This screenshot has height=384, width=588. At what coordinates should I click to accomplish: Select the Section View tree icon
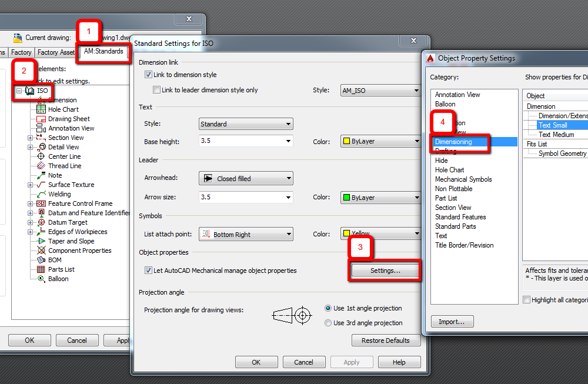[41, 138]
